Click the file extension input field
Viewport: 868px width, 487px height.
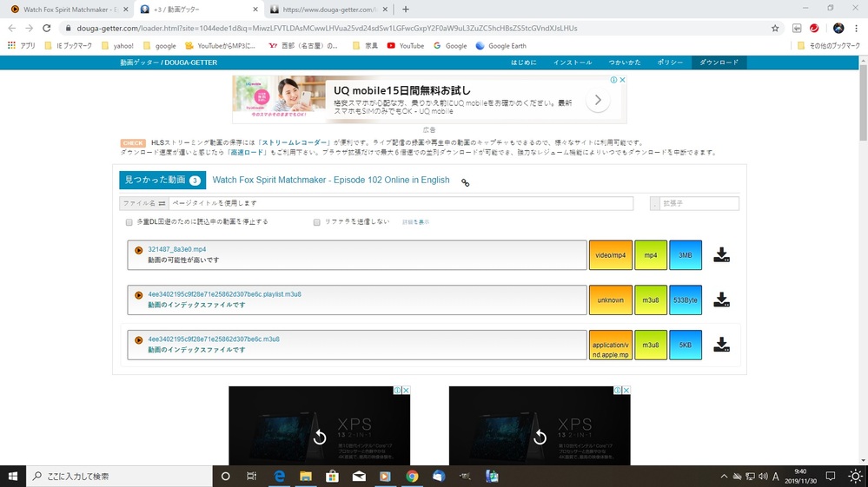(699, 203)
